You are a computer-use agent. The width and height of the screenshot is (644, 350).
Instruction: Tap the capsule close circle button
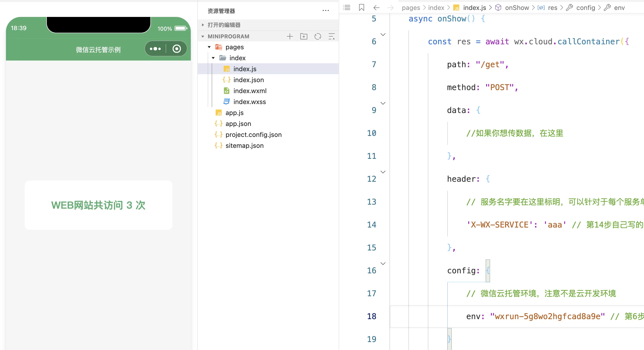tap(177, 49)
